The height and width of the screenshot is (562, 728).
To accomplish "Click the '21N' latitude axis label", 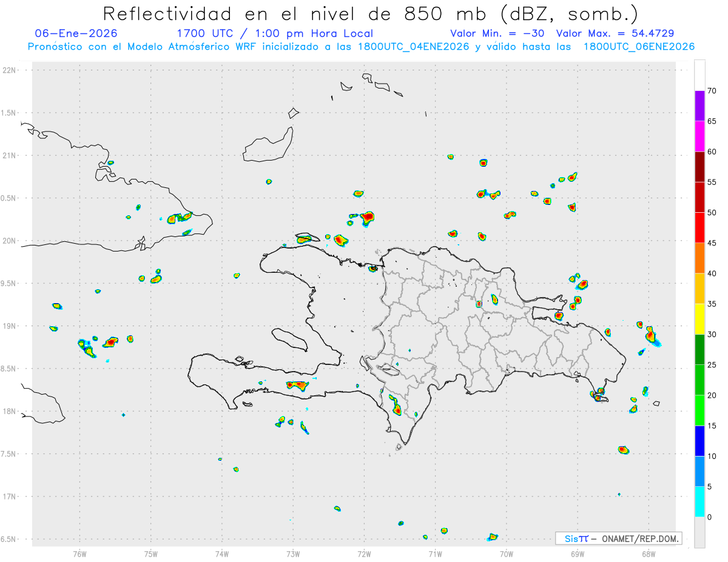I will [x=9, y=156].
